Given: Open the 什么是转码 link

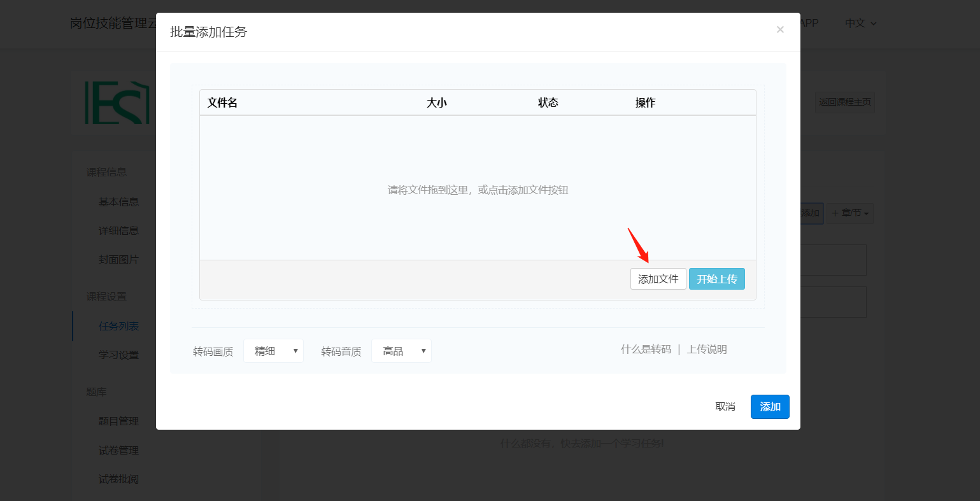Looking at the screenshot, I should (646, 349).
